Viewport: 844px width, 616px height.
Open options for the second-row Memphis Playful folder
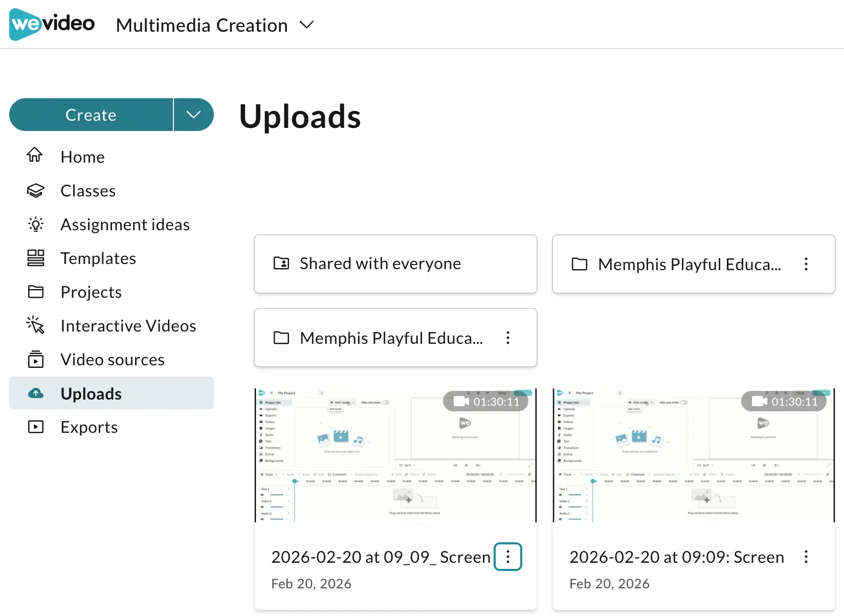tap(508, 338)
